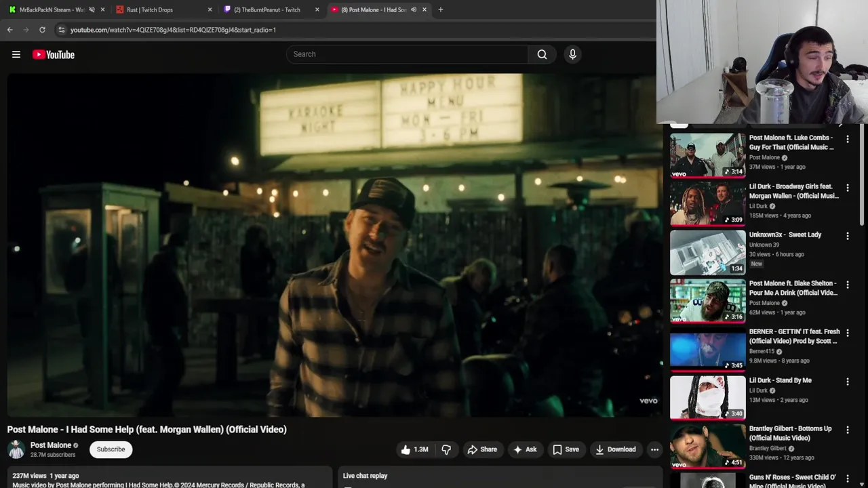
Task: Click the Ask button
Action: (x=525, y=449)
